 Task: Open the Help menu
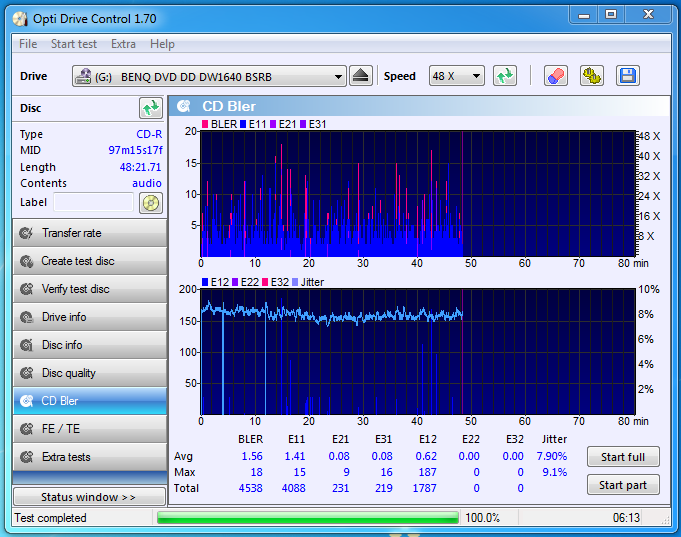[162, 44]
